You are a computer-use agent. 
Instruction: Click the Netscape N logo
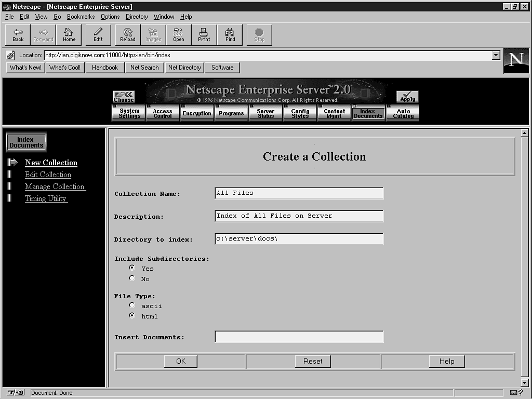click(x=516, y=60)
